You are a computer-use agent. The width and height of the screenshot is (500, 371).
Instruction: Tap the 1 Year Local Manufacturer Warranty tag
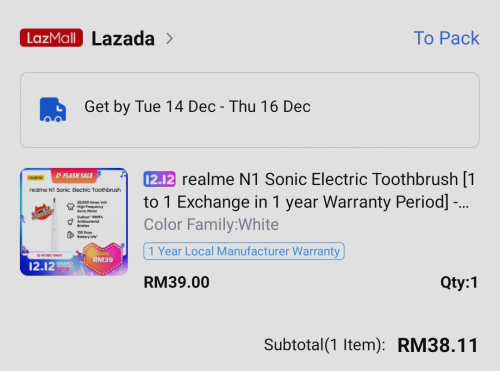coord(244,251)
